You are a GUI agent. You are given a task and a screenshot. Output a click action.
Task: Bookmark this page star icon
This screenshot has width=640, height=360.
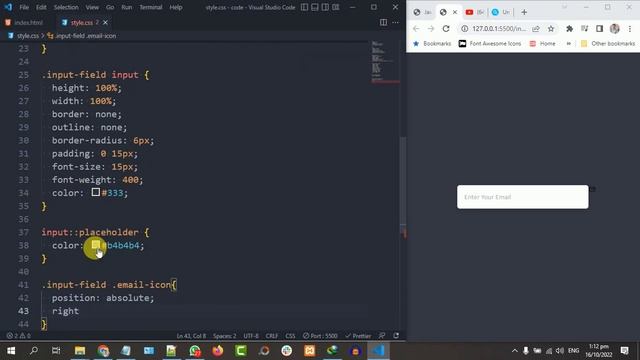551,29
